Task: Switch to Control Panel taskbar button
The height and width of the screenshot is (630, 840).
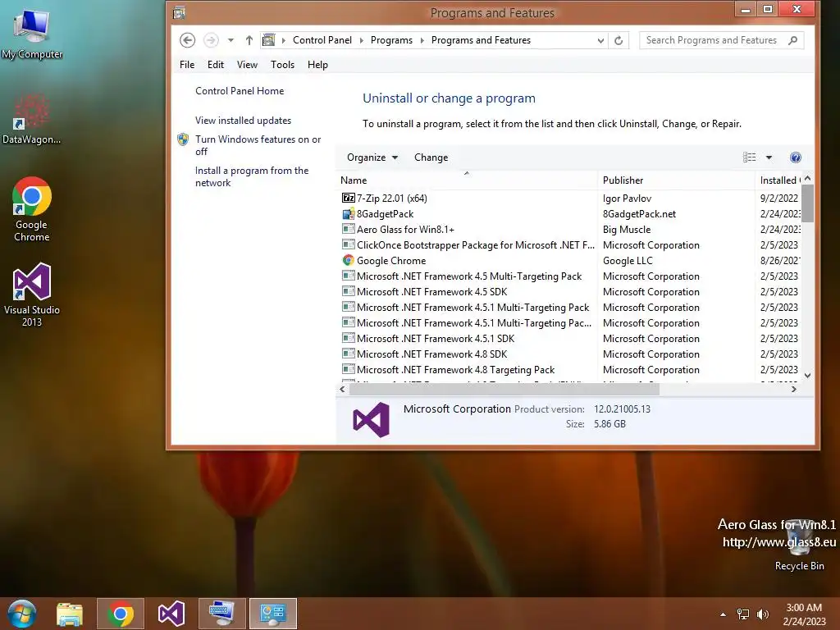Action: tap(272, 614)
